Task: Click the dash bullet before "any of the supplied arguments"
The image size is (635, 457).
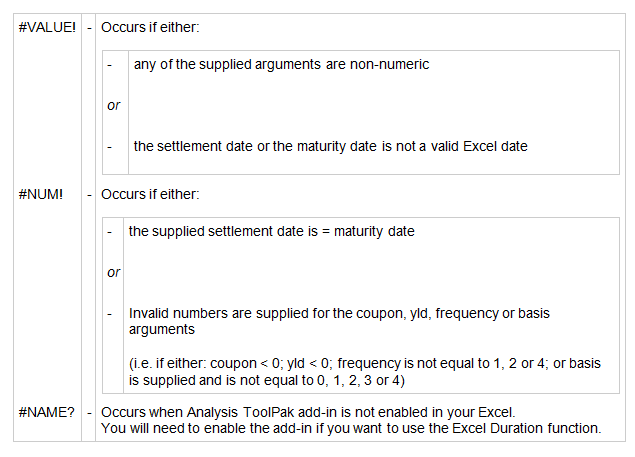Action: coord(109,65)
